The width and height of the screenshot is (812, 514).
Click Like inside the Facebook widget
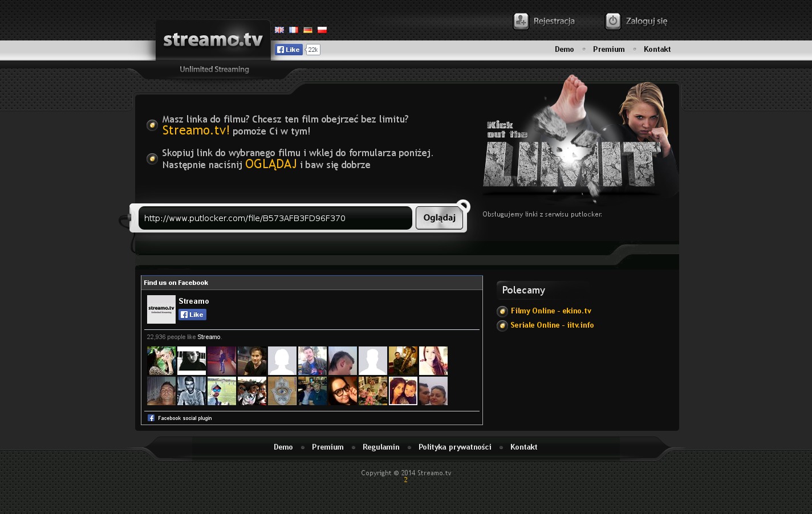[x=192, y=315]
